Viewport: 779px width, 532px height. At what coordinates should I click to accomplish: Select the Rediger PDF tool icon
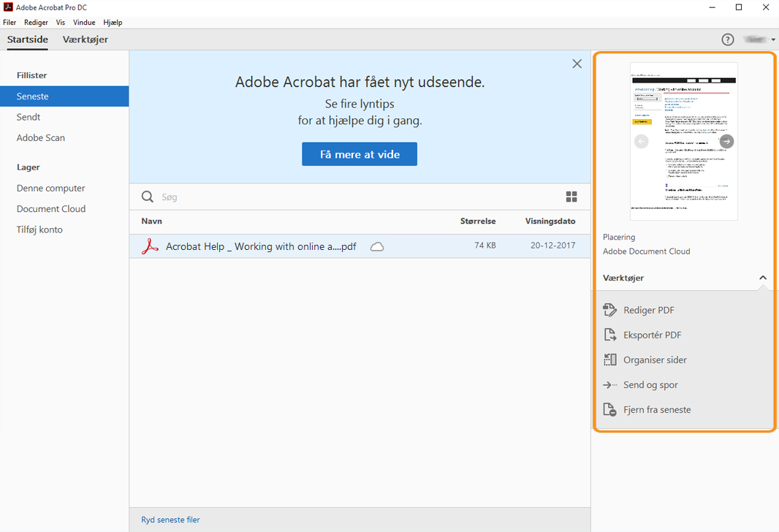(x=609, y=310)
